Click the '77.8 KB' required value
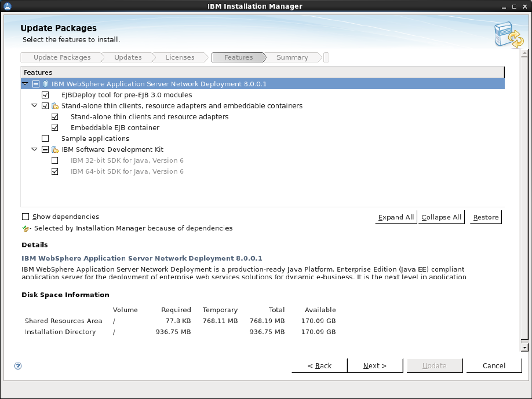Viewport: 532px width, 399px height. 178,321
